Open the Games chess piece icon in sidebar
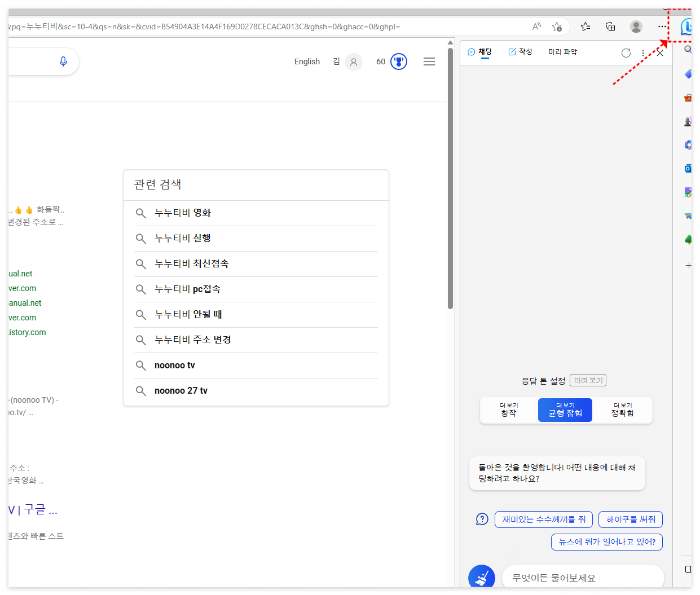This screenshot has height=595, width=700. 688,121
